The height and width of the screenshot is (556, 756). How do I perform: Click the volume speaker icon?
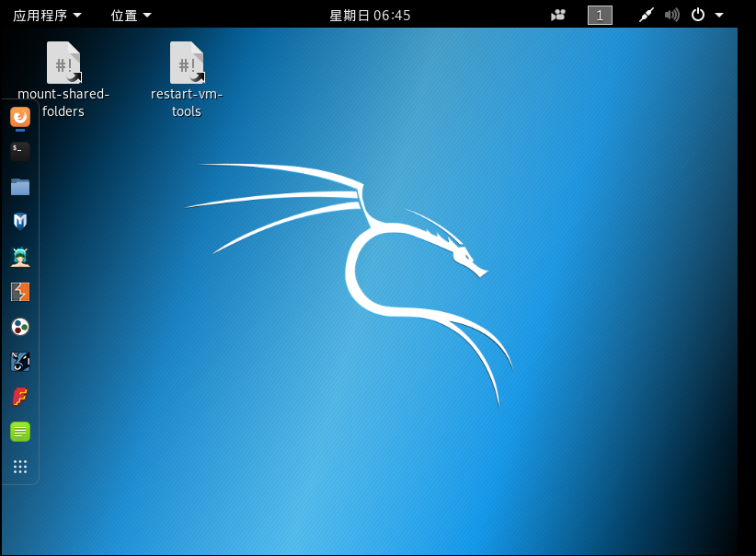pyautogui.click(x=671, y=15)
